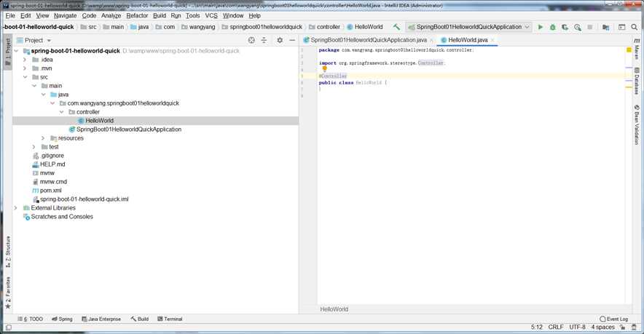Click the wangyang breadcrumb in the navigation bar
The height and width of the screenshot is (334, 644).
click(198, 27)
